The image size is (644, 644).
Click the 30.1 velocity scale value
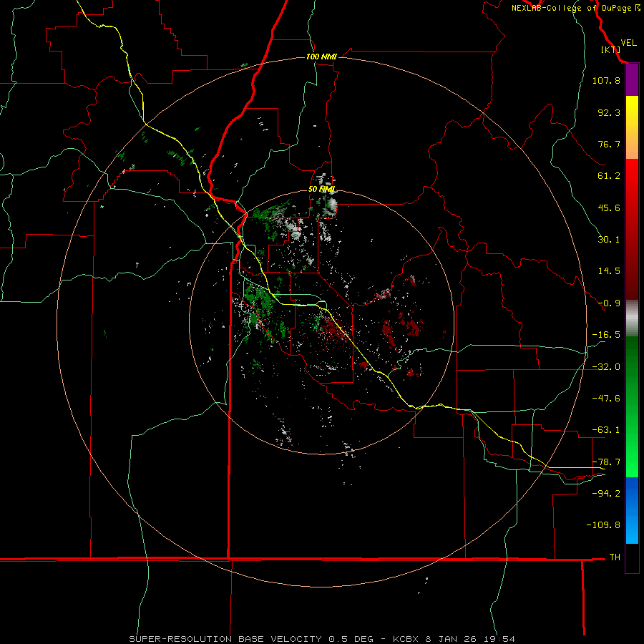click(x=609, y=240)
